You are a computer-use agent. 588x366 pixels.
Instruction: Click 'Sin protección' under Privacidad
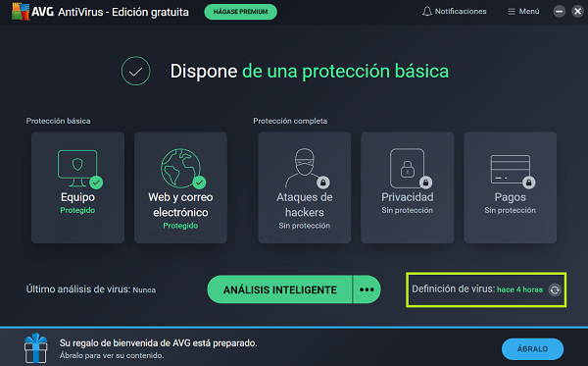click(x=408, y=210)
